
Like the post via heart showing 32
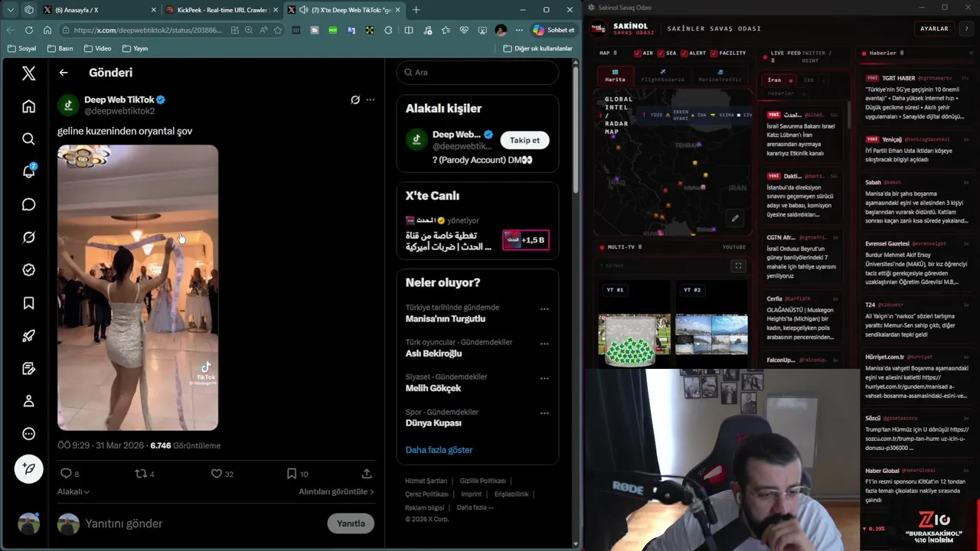point(217,474)
